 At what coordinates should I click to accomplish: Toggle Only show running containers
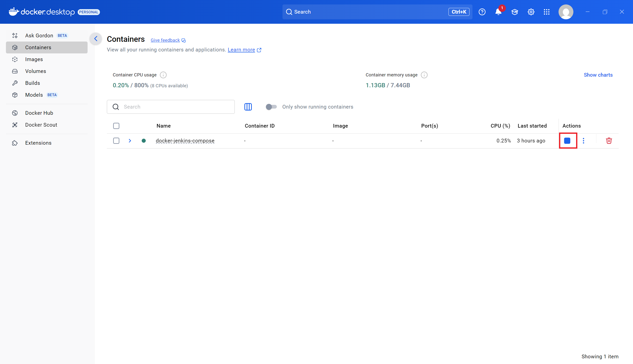click(271, 107)
